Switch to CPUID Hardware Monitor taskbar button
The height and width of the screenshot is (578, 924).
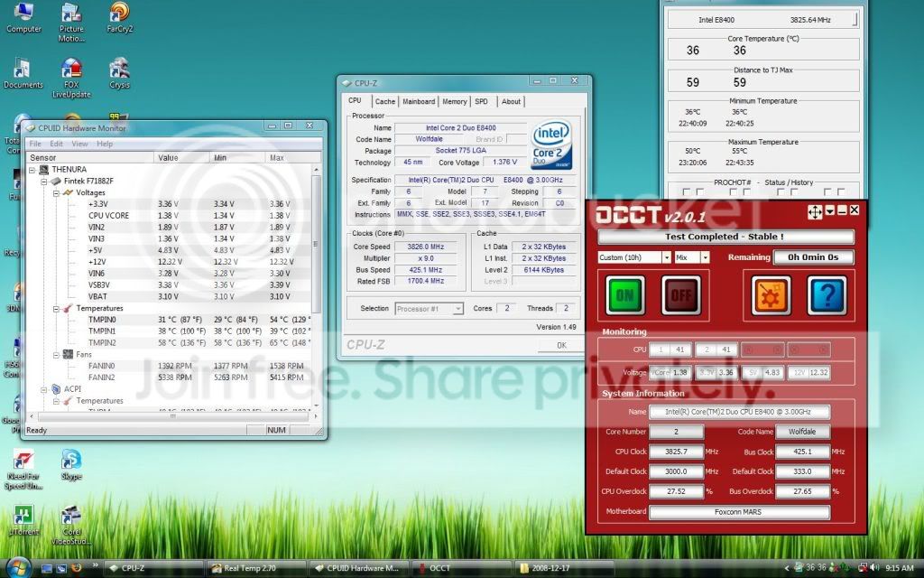[x=359, y=568]
